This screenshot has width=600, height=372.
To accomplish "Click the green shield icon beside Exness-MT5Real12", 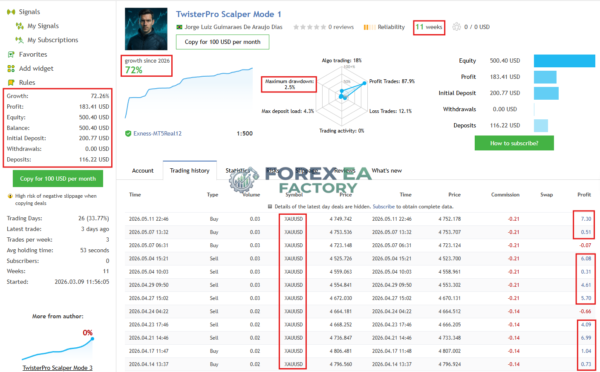I will (x=128, y=134).
